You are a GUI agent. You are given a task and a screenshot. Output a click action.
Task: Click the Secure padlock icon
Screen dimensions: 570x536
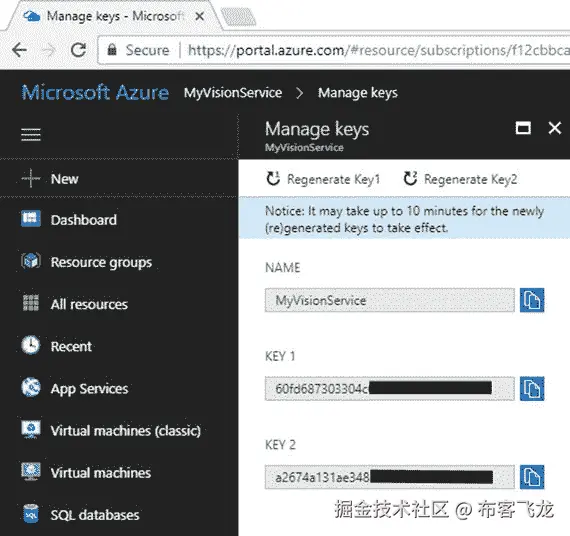112,49
